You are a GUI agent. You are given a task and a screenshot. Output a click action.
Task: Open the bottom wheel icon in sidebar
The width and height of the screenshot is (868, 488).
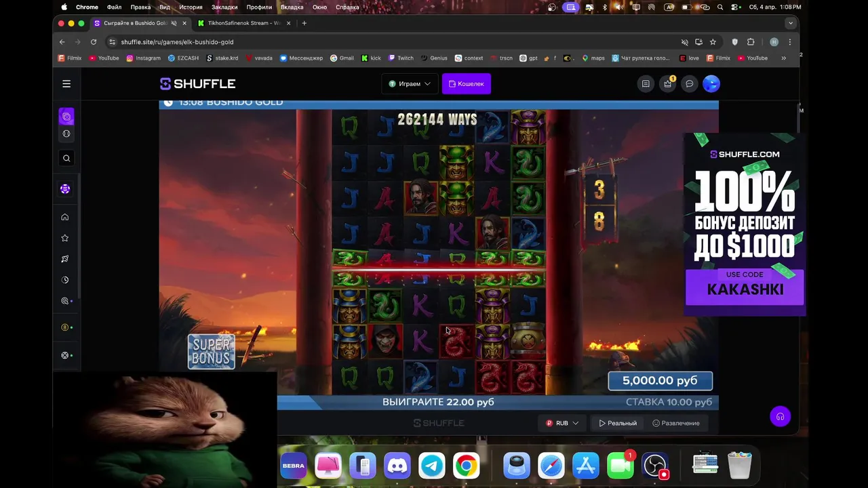(x=65, y=355)
